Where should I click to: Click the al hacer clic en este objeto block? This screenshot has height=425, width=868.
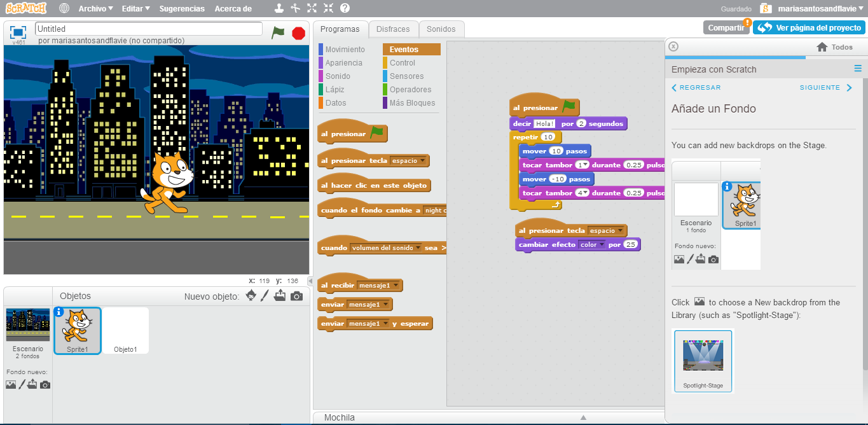coord(374,185)
